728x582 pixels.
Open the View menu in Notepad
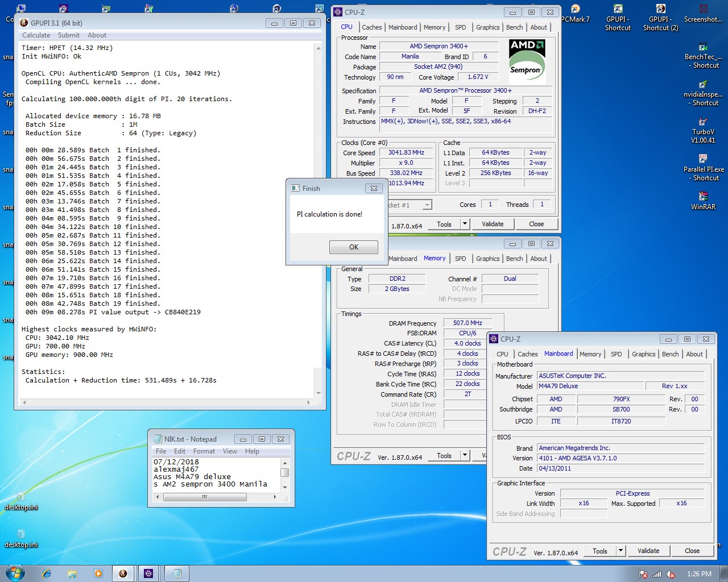(230, 451)
